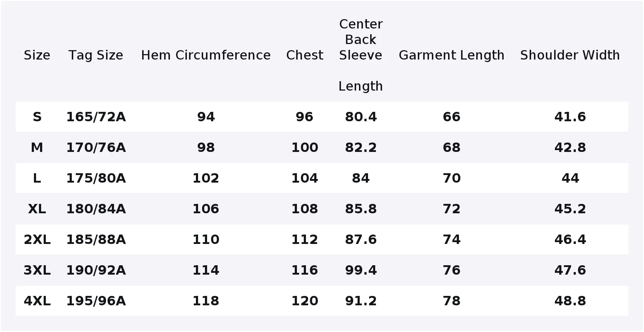
Task: Click the 185/88A tag size cell
Action: tap(96, 240)
